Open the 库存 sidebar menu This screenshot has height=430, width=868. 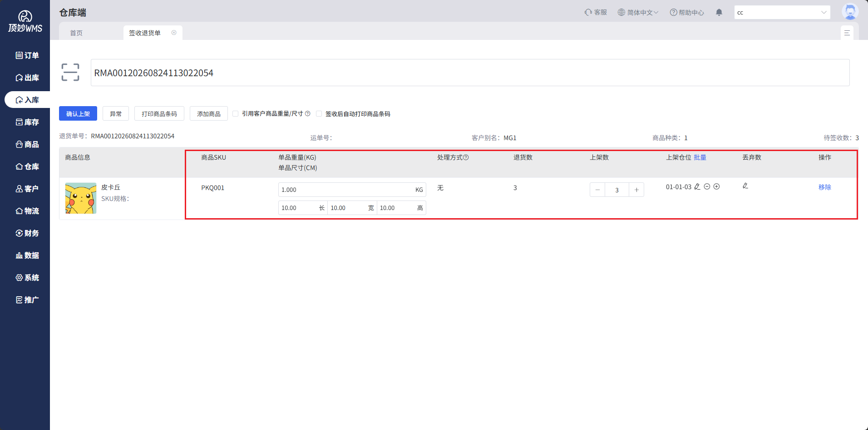coord(27,122)
